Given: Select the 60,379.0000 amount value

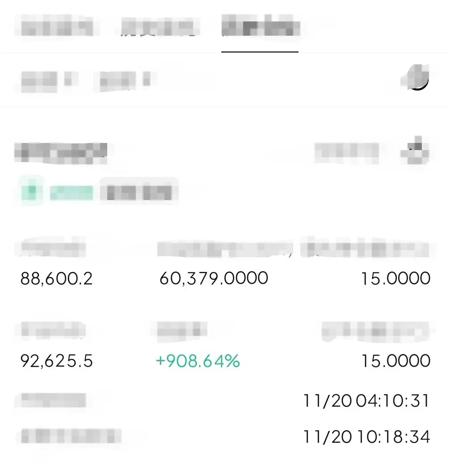Looking at the screenshot, I should [214, 278].
